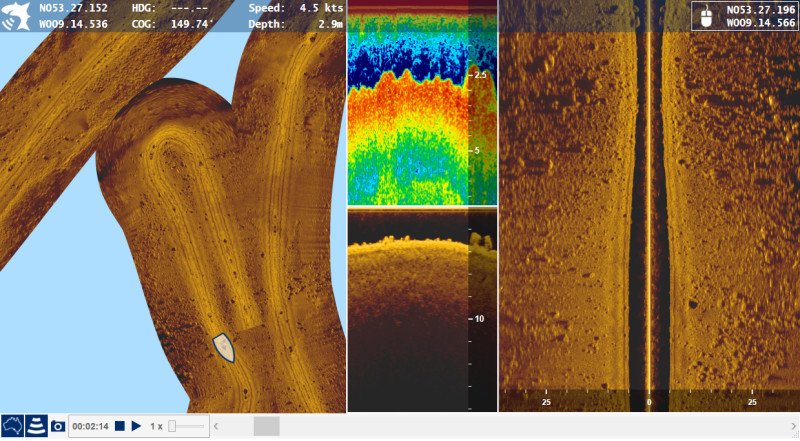Click the timeline scrollbar left arrow
Image resolution: width=800 pixels, height=441 pixels.
(x=218, y=427)
